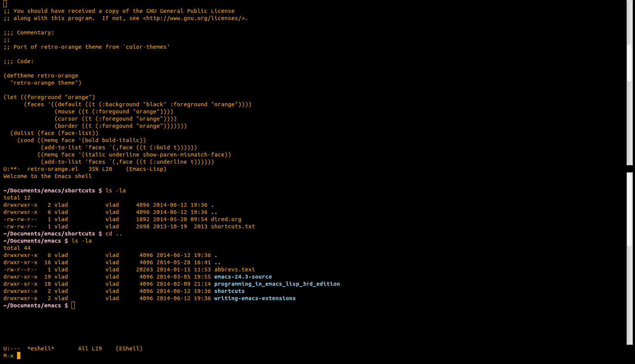Click the emacs-24.3-source directory entry

point(243,277)
